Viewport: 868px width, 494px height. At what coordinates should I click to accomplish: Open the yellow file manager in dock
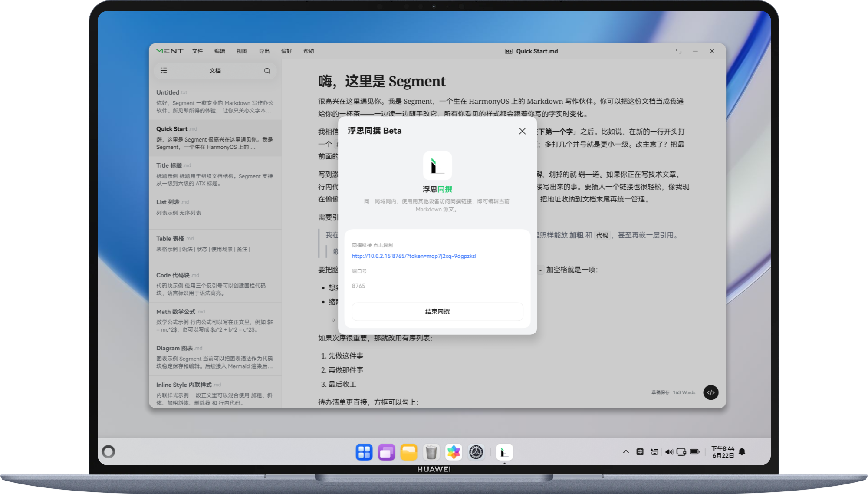(x=409, y=452)
